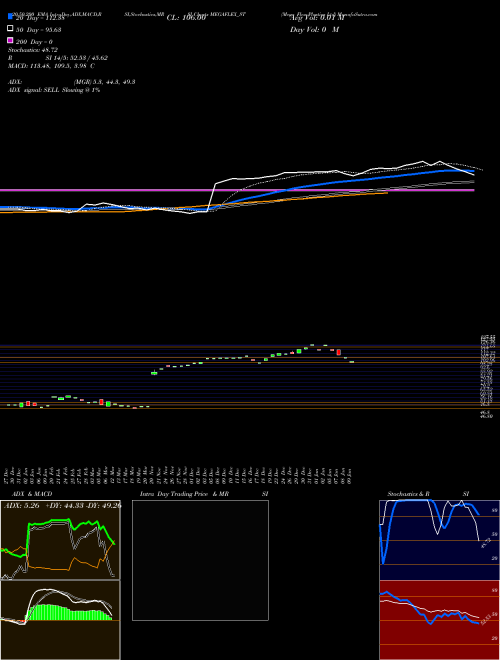The height and width of the screenshot is (660, 500).
Task: Click the magenta 200 Day legend swatch
Action: pyautogui.click(x=10, y=40)
